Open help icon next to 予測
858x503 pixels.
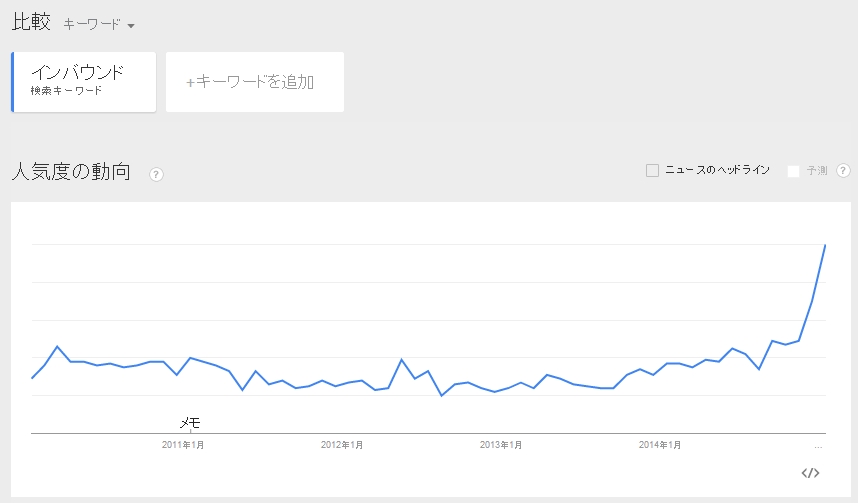coord(843,171)
